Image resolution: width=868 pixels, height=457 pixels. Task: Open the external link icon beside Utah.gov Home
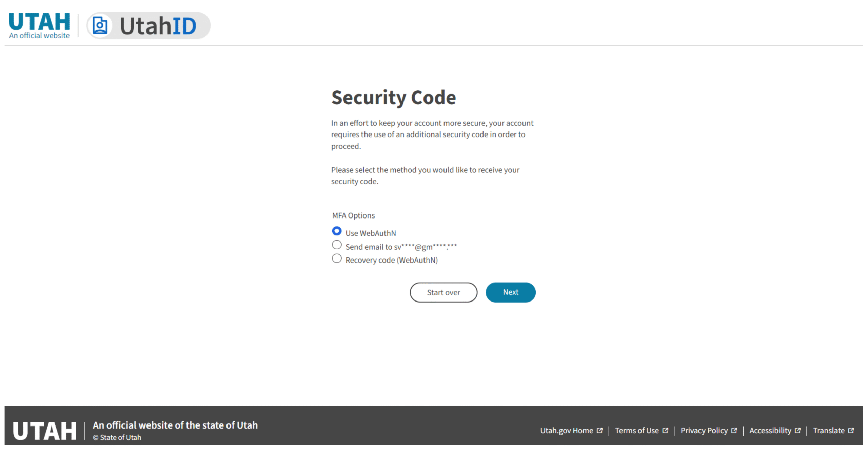600,430
